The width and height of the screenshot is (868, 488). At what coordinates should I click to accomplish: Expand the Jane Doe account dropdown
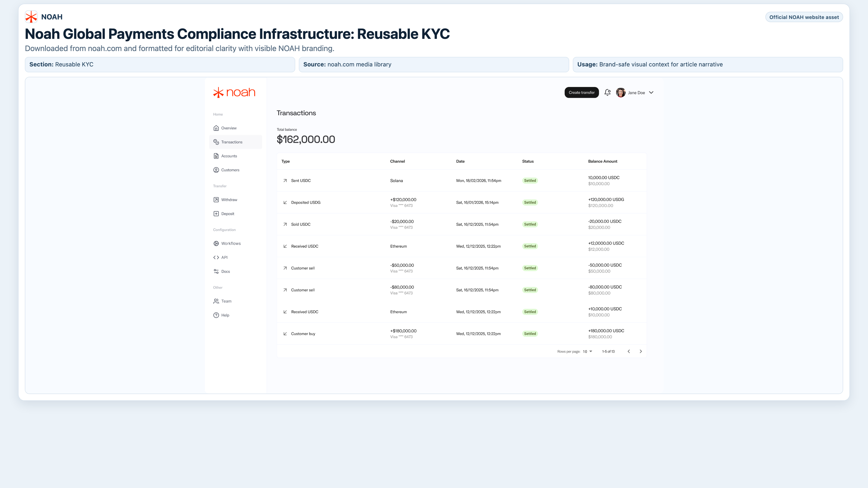[651, 92]
